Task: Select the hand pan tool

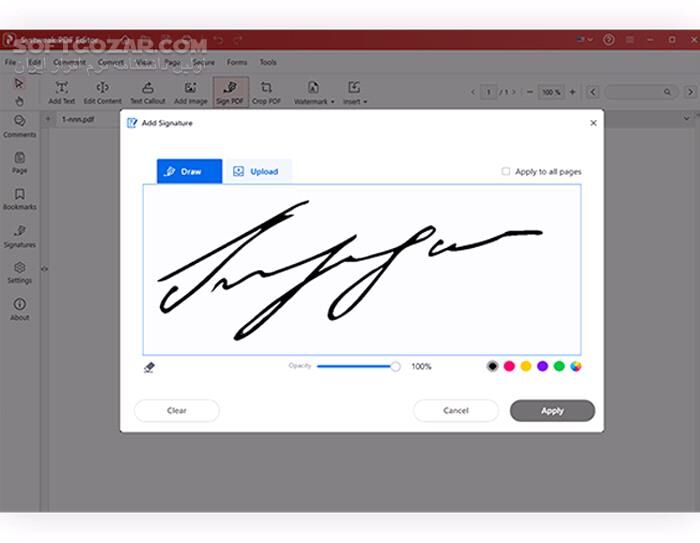Action: point(19,101)
